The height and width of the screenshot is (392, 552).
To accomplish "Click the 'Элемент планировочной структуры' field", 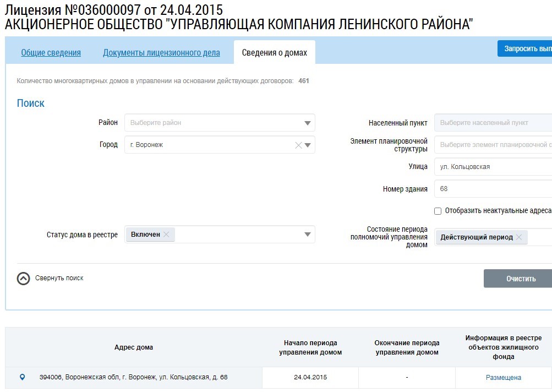I will coord(493,145).
